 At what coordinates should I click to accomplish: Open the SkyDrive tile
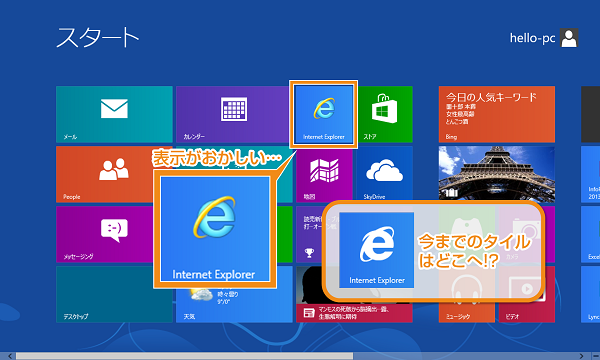click(x=385, y=174)
